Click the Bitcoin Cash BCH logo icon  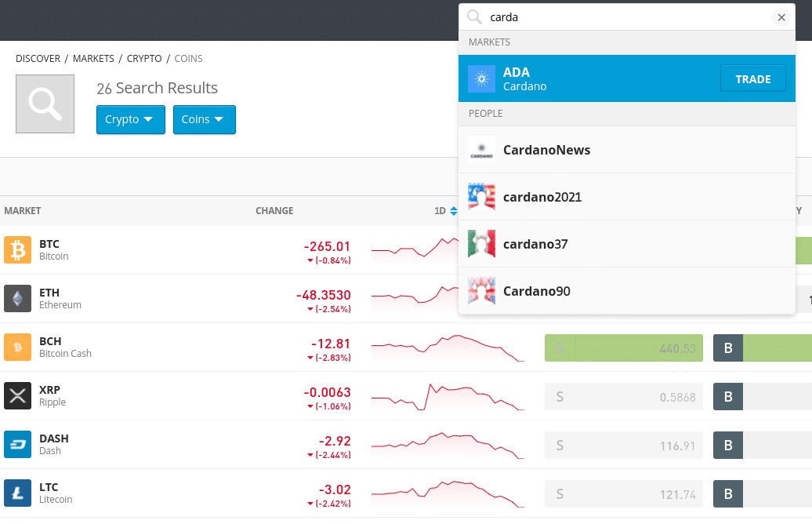pyautogui.click(x=17, y=348)
